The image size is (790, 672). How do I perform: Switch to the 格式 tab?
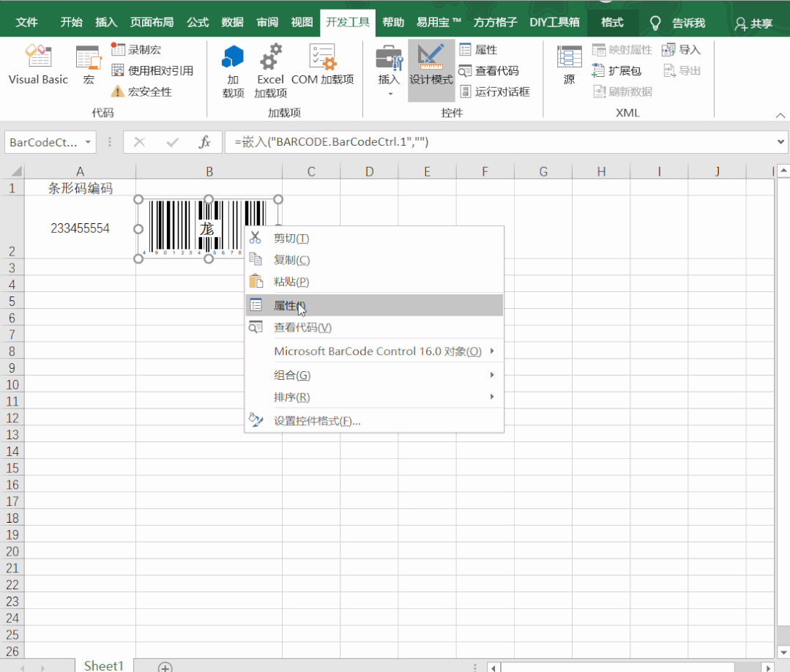(x=612, y=23)
